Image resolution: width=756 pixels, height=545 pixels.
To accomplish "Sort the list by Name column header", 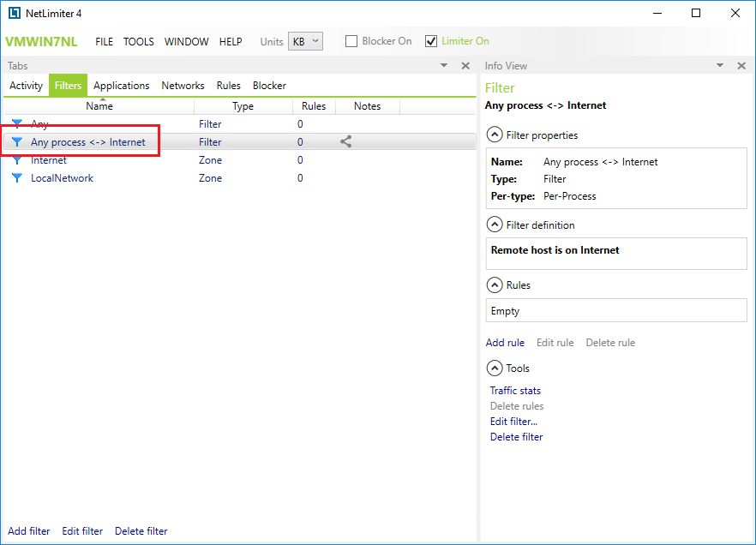I will (99, 106).
